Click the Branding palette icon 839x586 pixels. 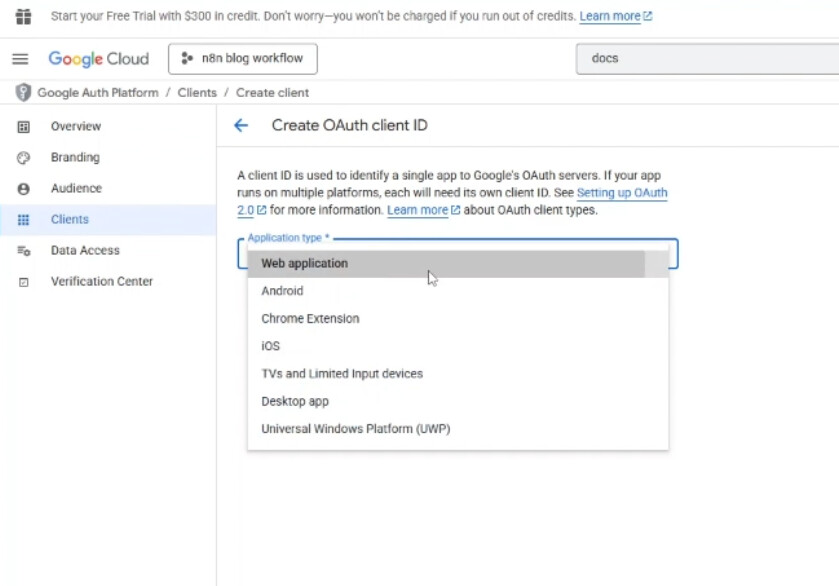(x=24, y=158)
